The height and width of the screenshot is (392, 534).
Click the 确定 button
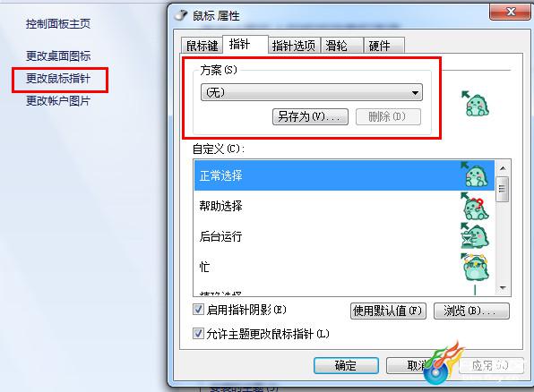[x=346, y=365]
